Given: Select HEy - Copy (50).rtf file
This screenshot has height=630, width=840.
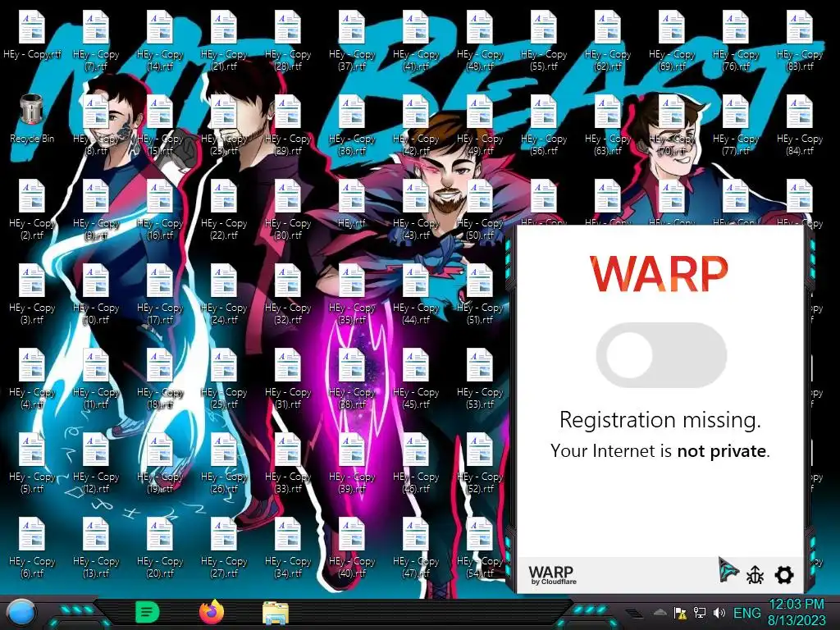Looking at the screenshot, I should coord(479,209).
